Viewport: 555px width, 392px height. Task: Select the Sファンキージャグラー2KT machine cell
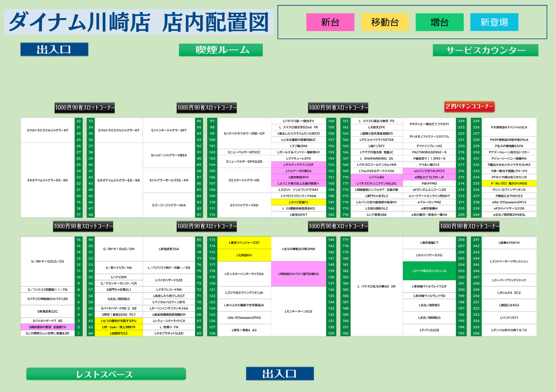[169, 130]
